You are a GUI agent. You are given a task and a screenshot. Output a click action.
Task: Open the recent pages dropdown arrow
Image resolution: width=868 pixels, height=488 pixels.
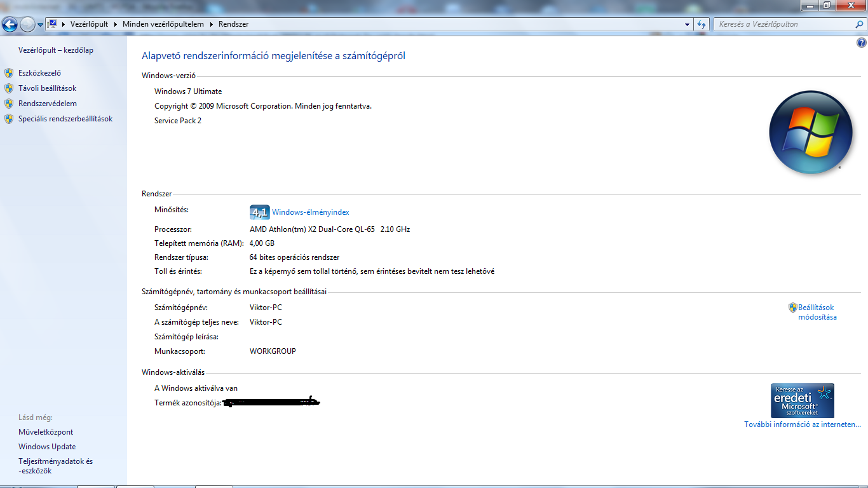click(x=41, y=25)
